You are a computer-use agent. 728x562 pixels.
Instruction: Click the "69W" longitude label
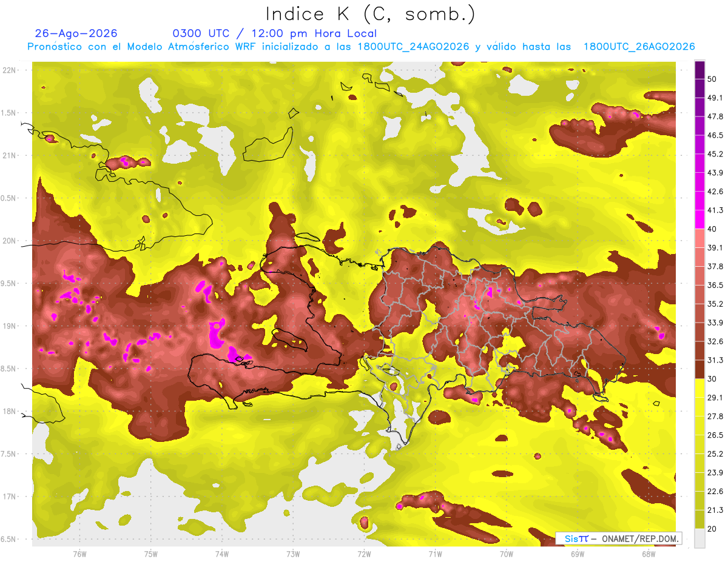pos(577,553)
